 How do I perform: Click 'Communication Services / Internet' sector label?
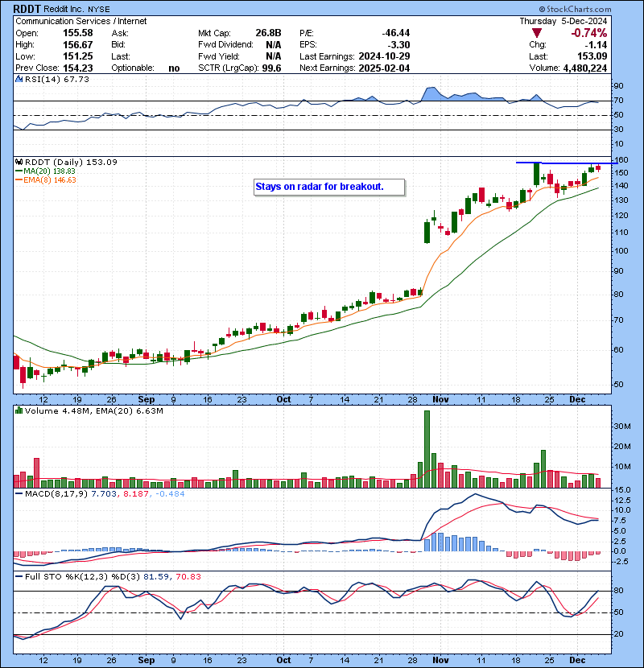(81, 21)
